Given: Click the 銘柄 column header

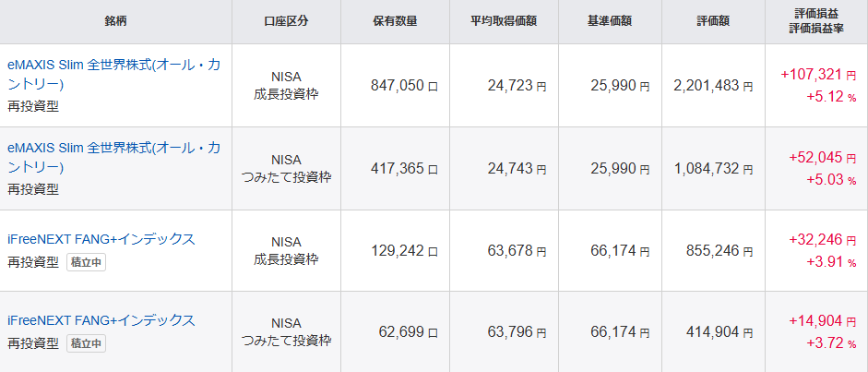Looking at the screenshot, I should pyautogui.click(x=115, y=21).
